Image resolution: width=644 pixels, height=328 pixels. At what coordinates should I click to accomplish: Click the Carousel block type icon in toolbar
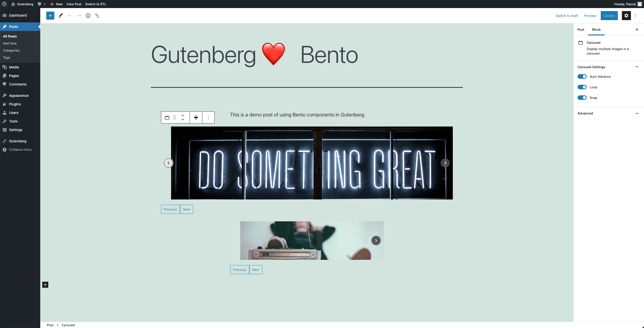click(x=167, y=117)
